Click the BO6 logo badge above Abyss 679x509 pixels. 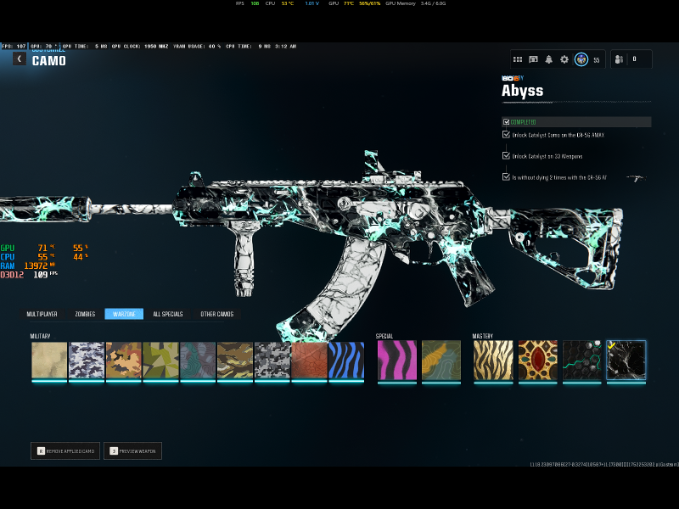(512, 78)
